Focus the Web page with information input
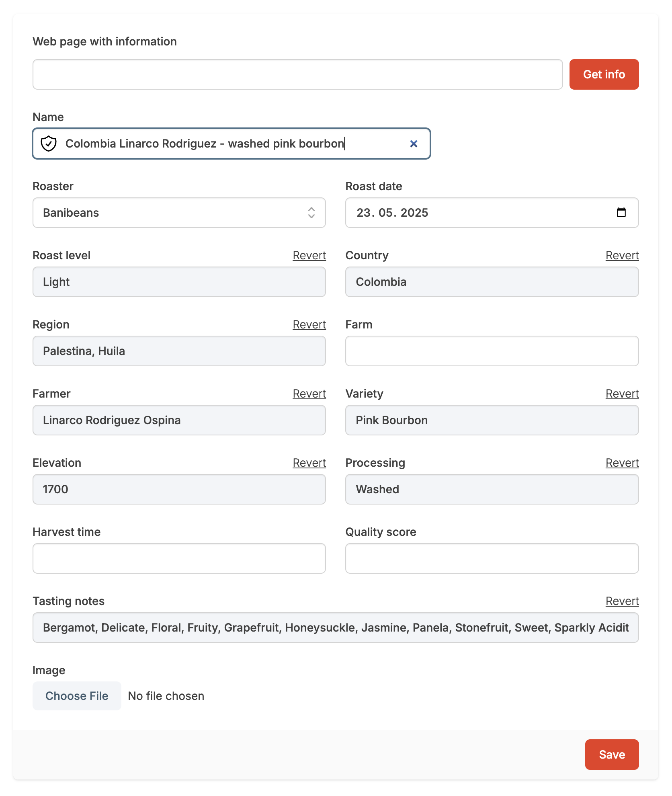This screenshot has width=672, height=796. (x=297, y=74)
